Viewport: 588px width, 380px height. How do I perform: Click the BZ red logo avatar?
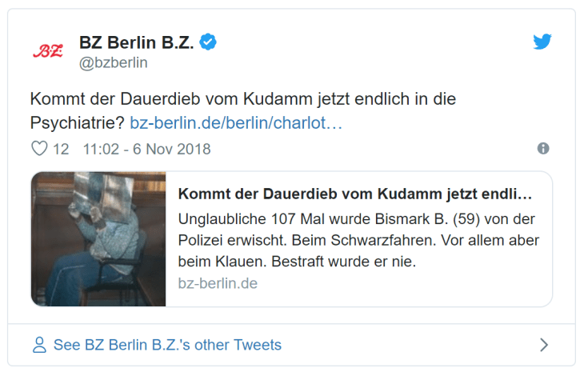[x=47, y=52]
